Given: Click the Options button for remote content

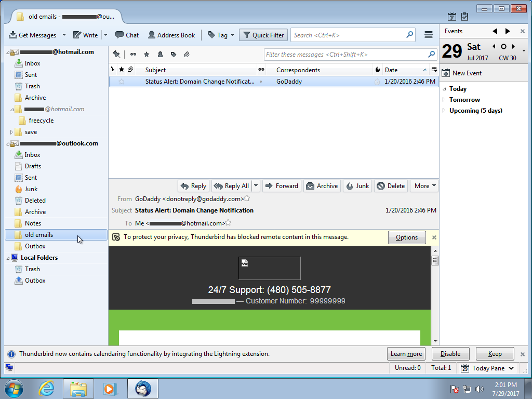Looking at the screenshot, I should tap(406, 237).
